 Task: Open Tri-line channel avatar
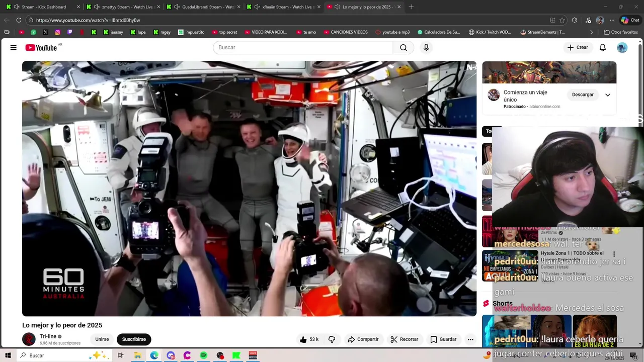coord(29,339)
